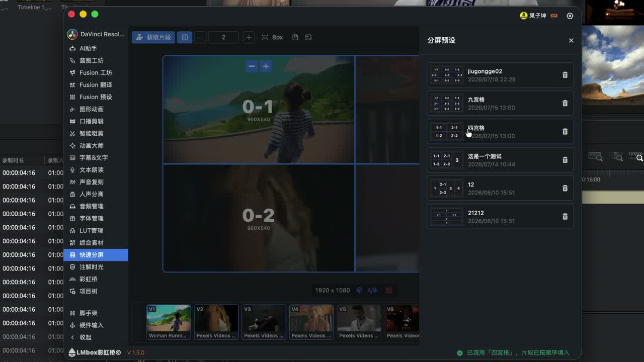Open the split-screen presets icon
Image resolution: width=644 pixels, height=362 pixels.
point(308,37)
